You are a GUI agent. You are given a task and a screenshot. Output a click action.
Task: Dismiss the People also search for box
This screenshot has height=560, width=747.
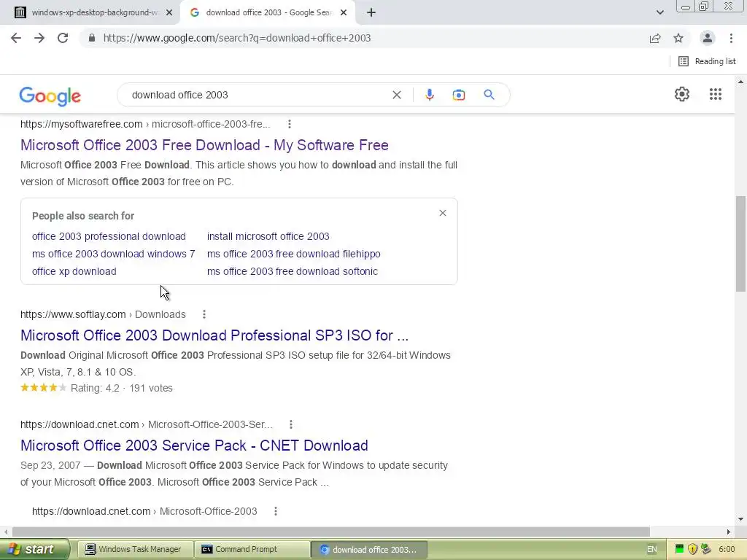click(x=443, y=213)
